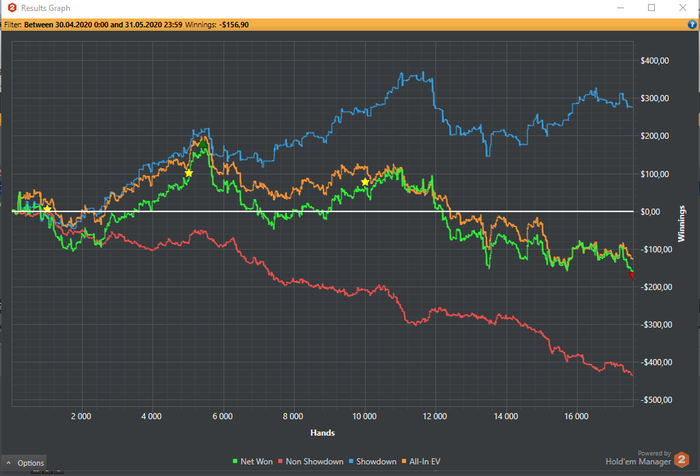Click the filter date range text
The height and width of the screenshot is (476, 700).
pyautogui.click(x=103, y=25)
